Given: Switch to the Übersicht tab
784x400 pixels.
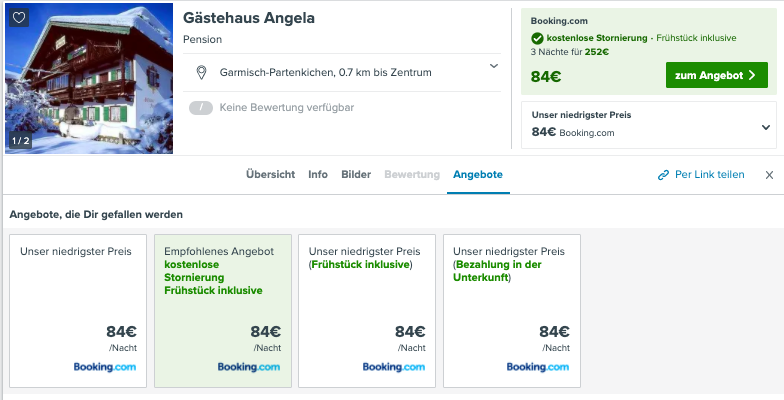Looking at the screenshot, I should point(270,174).
